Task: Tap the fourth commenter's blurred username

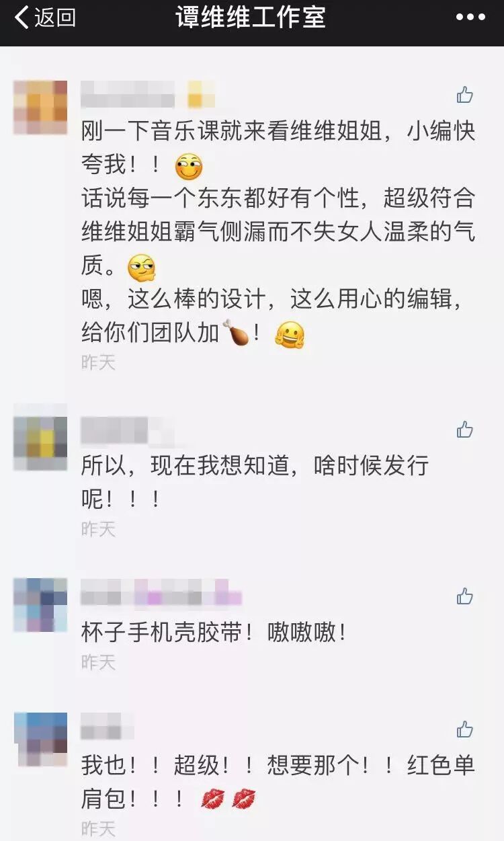Action: [x=108, y=727]
